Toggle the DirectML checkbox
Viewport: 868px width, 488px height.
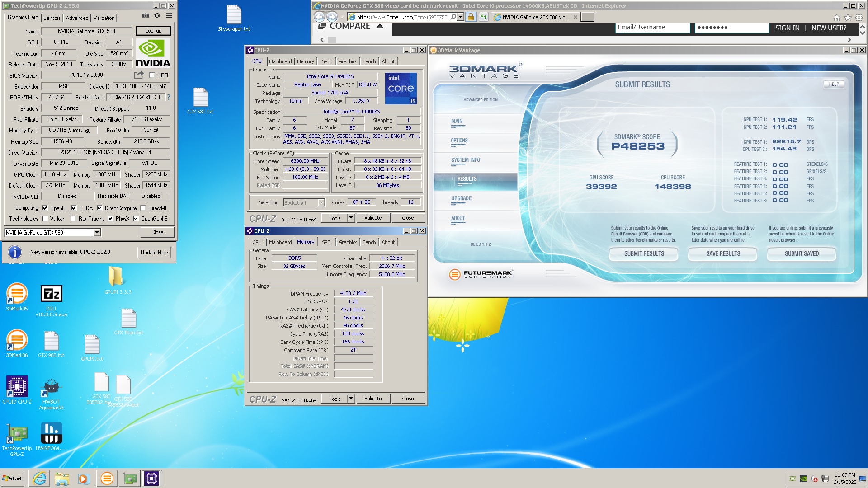pos(143,208)
